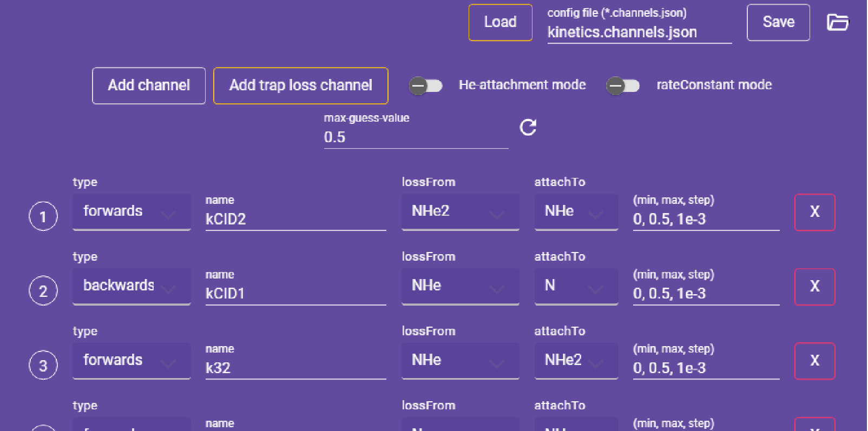Click the Save button
The width and height of the screenshot is (868, 431).
(x=778, y=22)
